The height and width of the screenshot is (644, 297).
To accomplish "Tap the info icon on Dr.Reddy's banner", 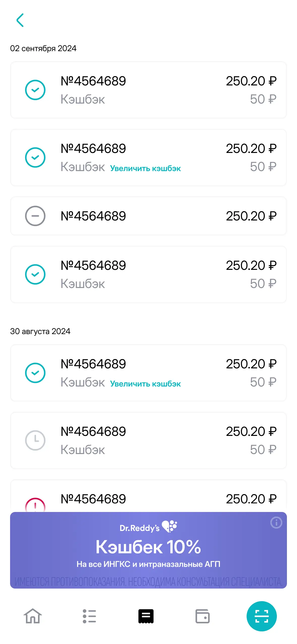I will point(276,523).
